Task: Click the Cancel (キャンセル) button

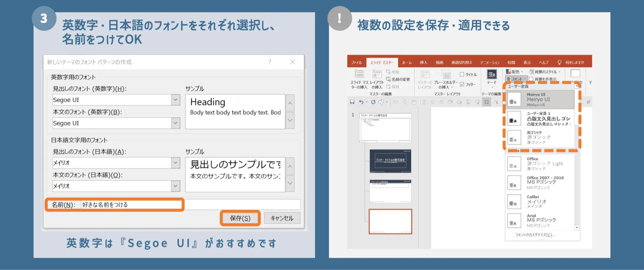Action: coord(282,218)
